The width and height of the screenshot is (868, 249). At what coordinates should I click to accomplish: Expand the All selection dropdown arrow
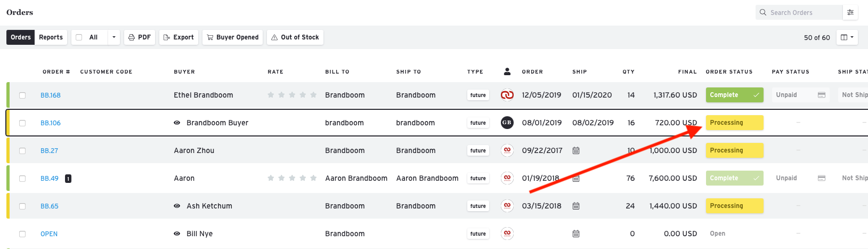pos(113,37)
